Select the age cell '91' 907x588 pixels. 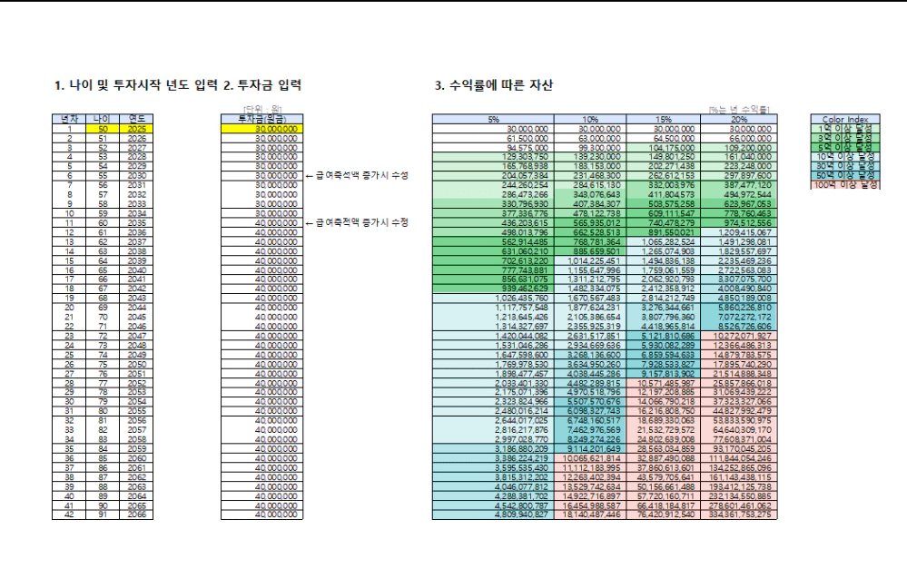click(x=103, y=514)
